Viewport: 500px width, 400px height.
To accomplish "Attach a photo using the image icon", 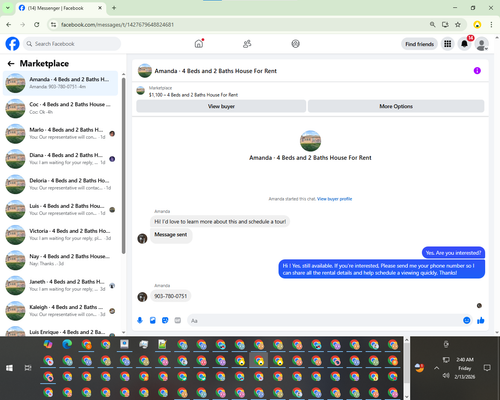I will (x=153, y=320).
